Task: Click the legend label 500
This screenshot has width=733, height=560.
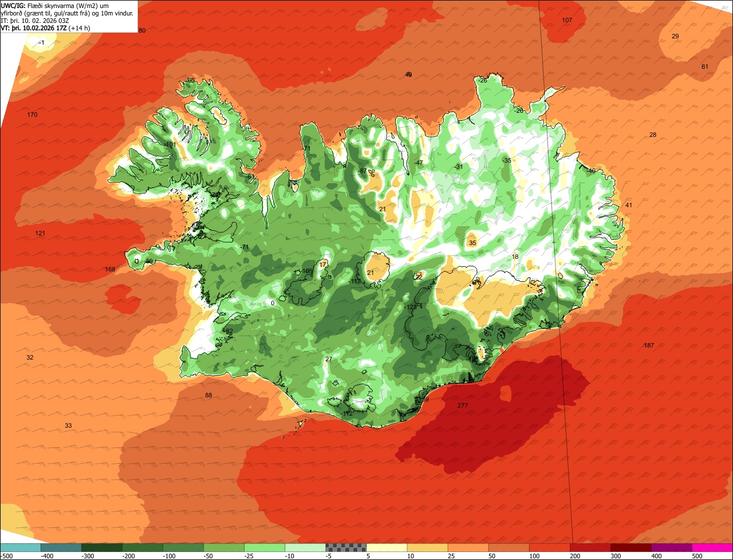Action: pyautogui.click(x=697, y=556)
